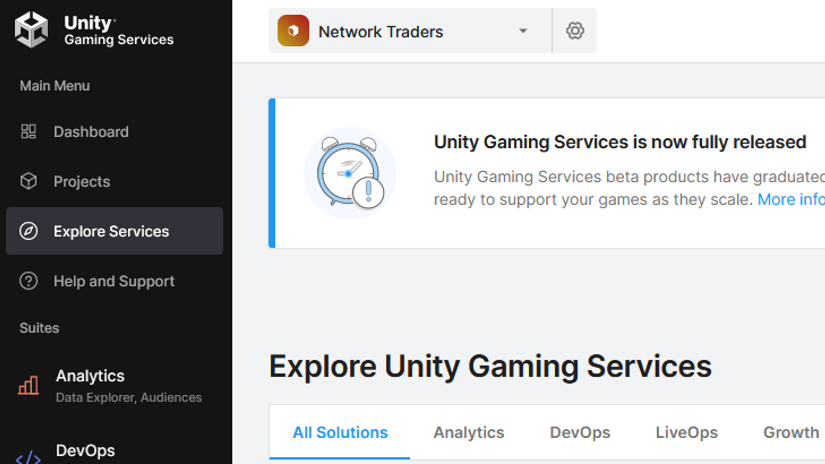
Task: Switch to the Analytics solutions tab
Action: tap(469, 432)
